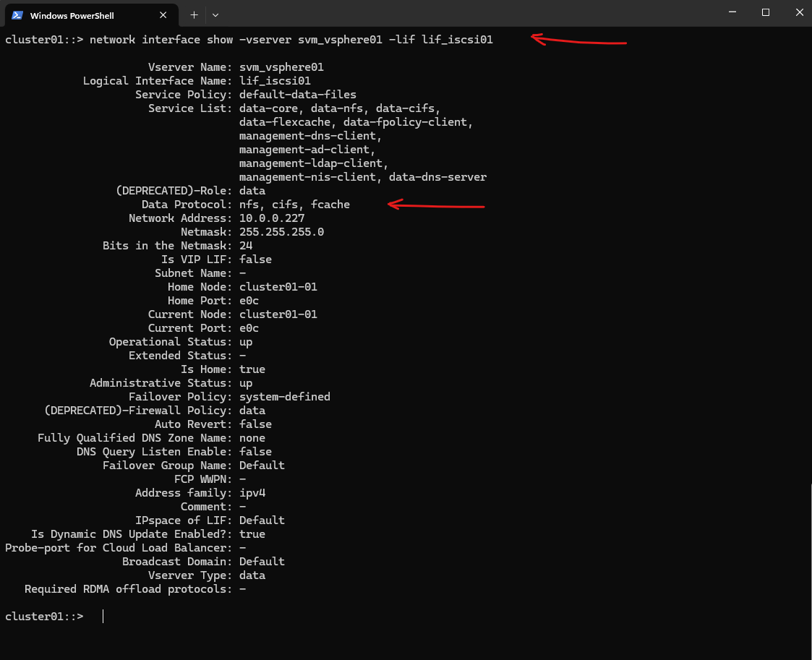
Task: Click the Home Node value cluster01-01
Action: (278, 287)
